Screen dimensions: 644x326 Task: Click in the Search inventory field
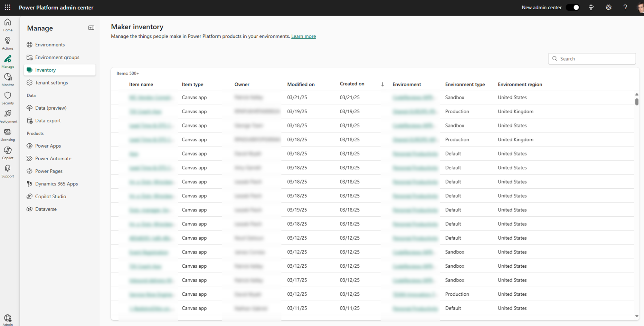[592, 59]
